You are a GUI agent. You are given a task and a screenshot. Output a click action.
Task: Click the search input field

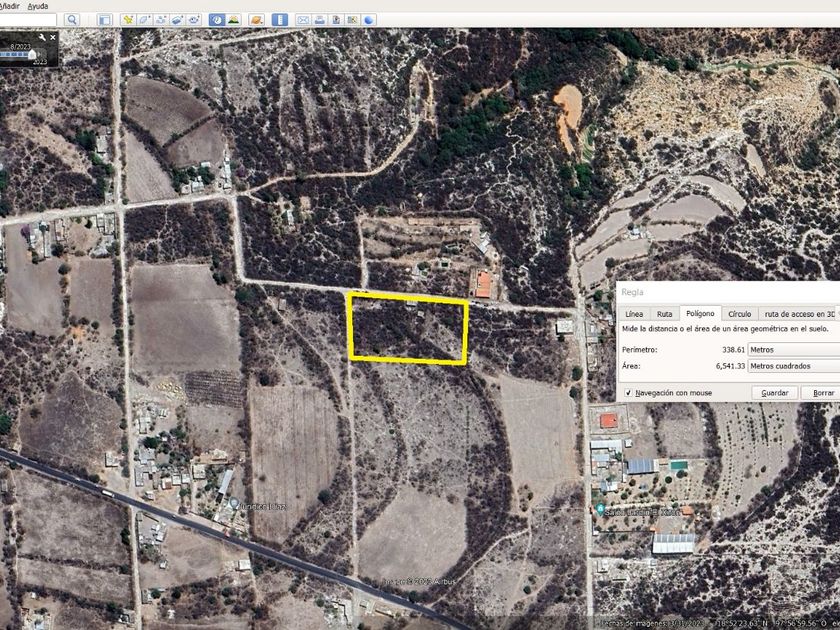[x=28, y=20]
